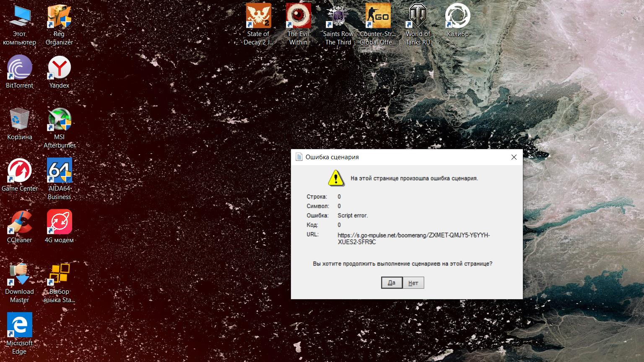The height and width of the screenshot is (362, 644).
Task: Close the Ошибка сценария dialog
Action: pos(514,157)
